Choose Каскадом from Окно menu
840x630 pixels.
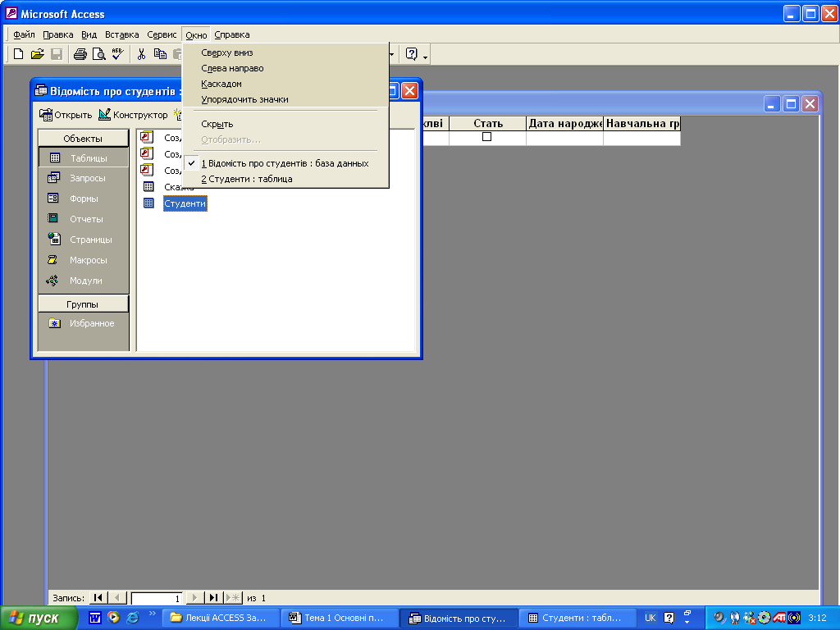point(285,84)
